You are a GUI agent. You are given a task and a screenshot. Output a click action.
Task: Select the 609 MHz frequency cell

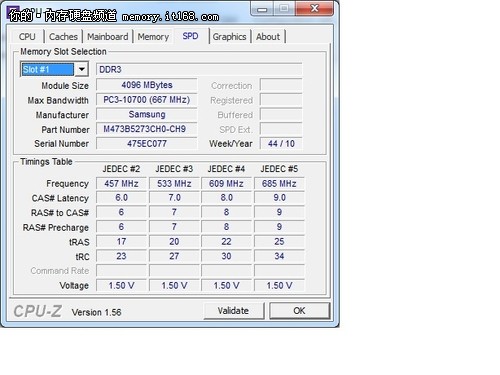(226, 183)
